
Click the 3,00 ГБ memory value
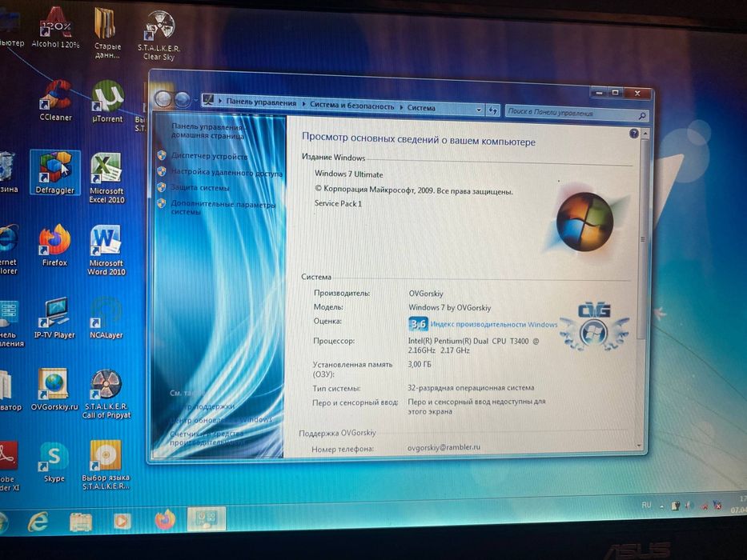(x=420, y=364)
